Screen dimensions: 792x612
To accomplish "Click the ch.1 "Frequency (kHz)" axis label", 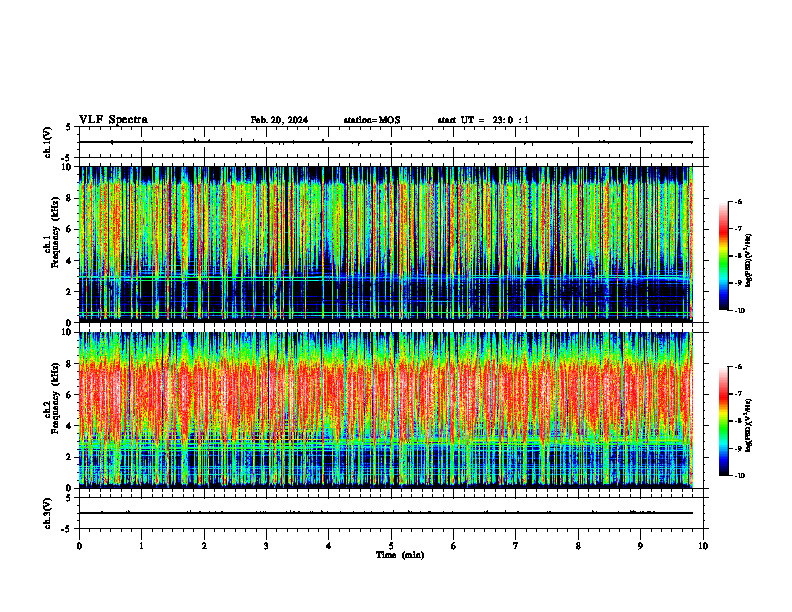I will 55,232.
